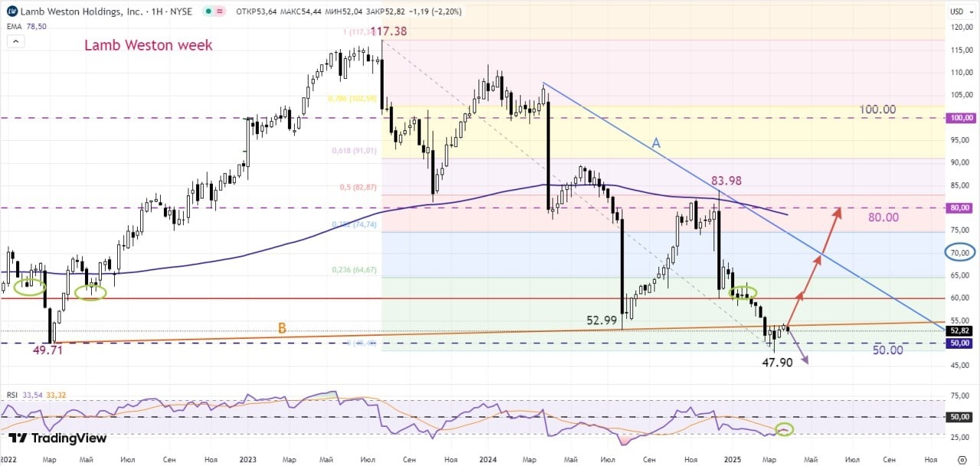
Task: Click the 80,00 price label on the axis
Action: point(961,208)
